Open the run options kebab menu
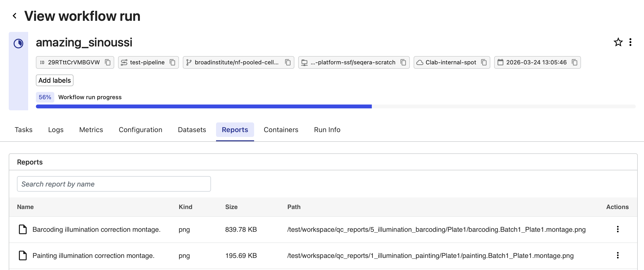Image resolution: width=644 pixels, height=270 pixels. pyautogui.click(x=630, y=42)
